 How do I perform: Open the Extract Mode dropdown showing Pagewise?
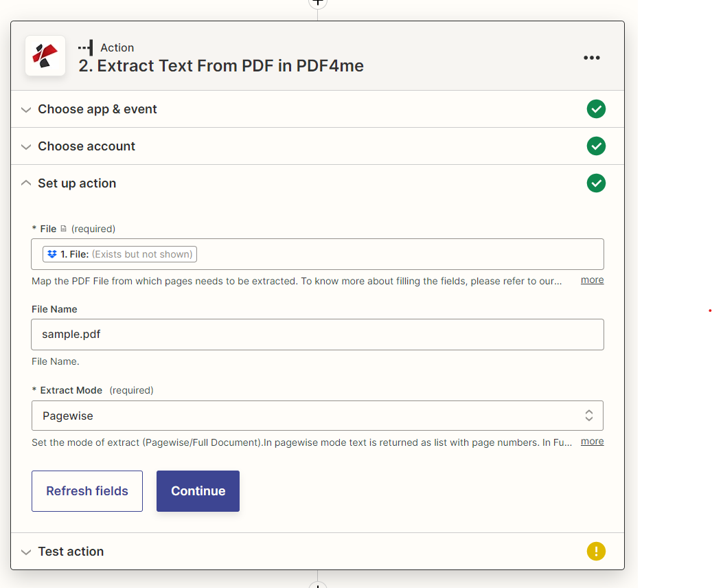pyautogui.click(x=317, y=416)
